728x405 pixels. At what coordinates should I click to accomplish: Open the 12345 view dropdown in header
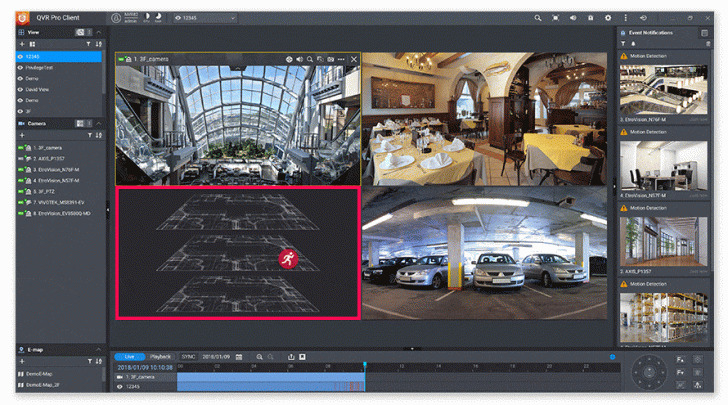click(x=205, y=18)
